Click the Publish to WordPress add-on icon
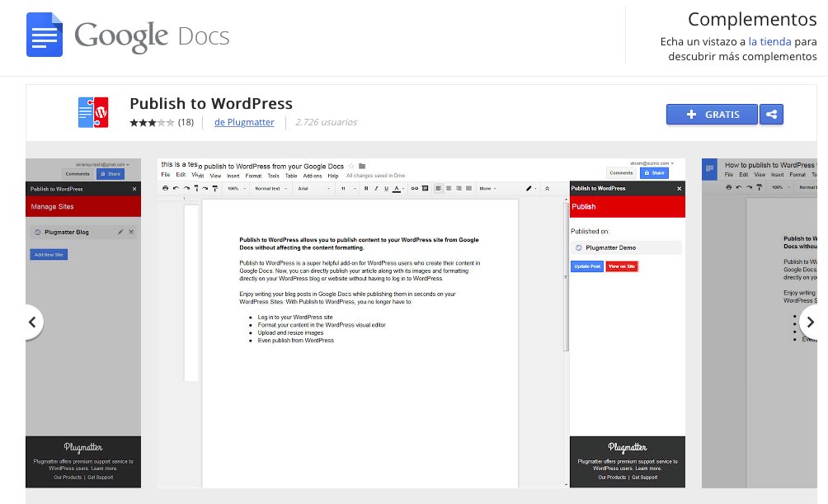The image size is (828, 504). pyautogui.click(x=93, y=112)
